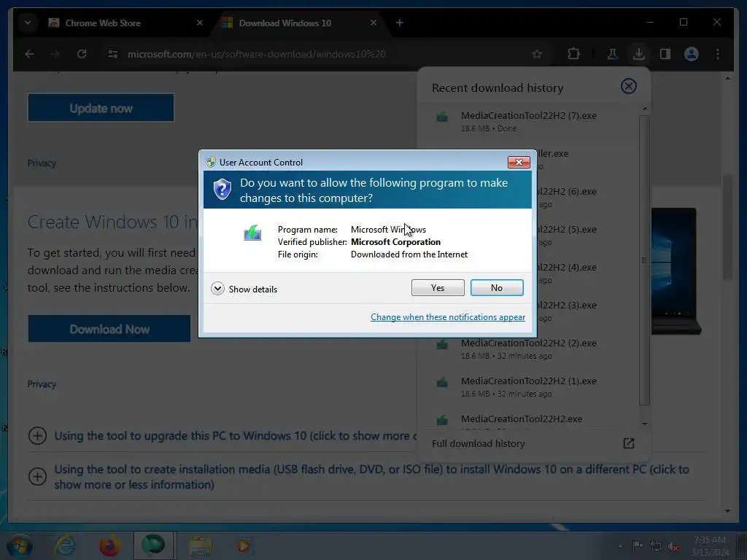
Task: Bookmark this page with the star icon
Action: pos(537,54)
